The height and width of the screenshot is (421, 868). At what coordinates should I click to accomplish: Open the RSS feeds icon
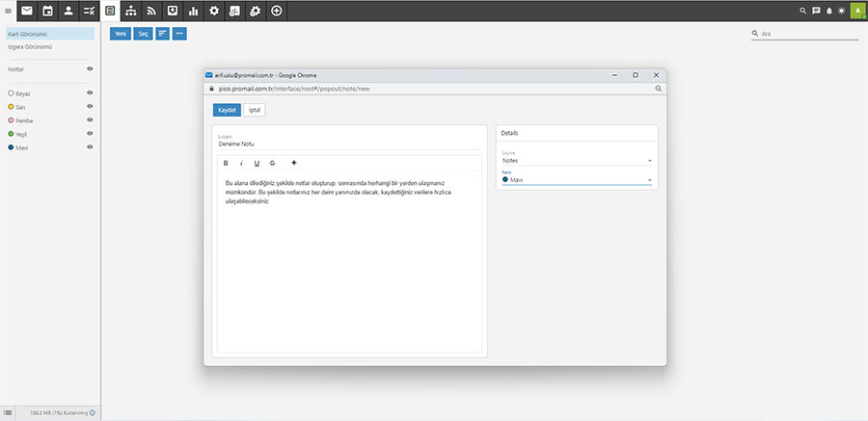pyautogui.click(x=151, y=11)
